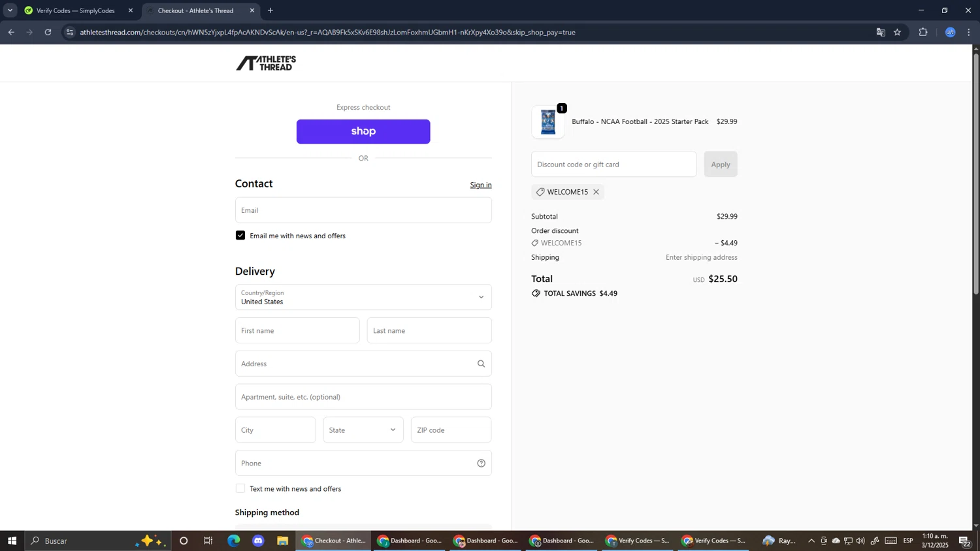This screenshot has width=980, height=551.
Task: Click the ZIP code field
Action: coord(451,430)
